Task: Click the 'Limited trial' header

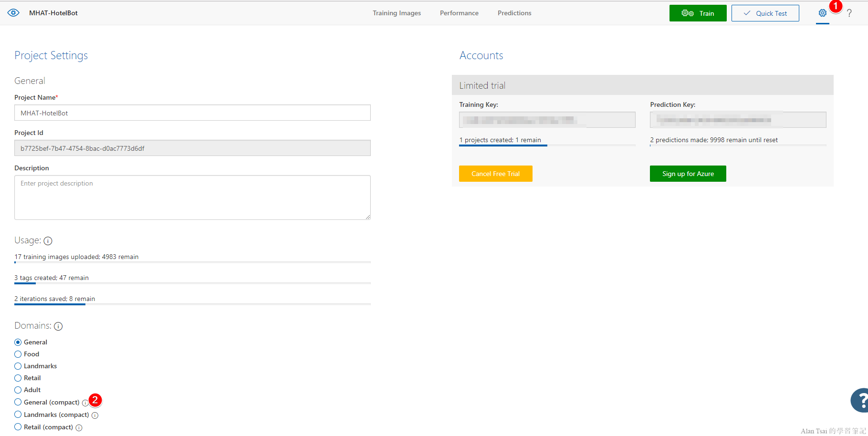Action: 642,85
